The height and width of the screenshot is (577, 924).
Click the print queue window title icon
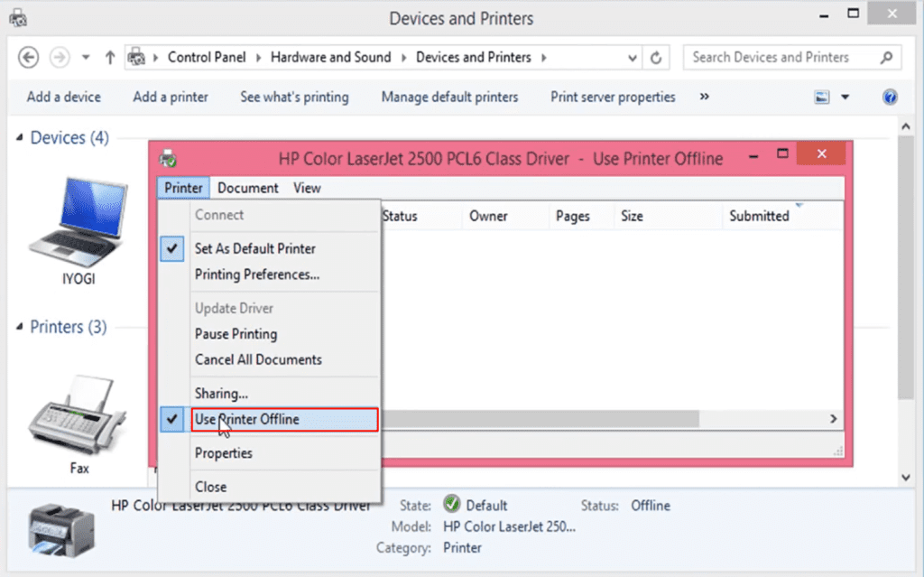[x=168, y=158]
